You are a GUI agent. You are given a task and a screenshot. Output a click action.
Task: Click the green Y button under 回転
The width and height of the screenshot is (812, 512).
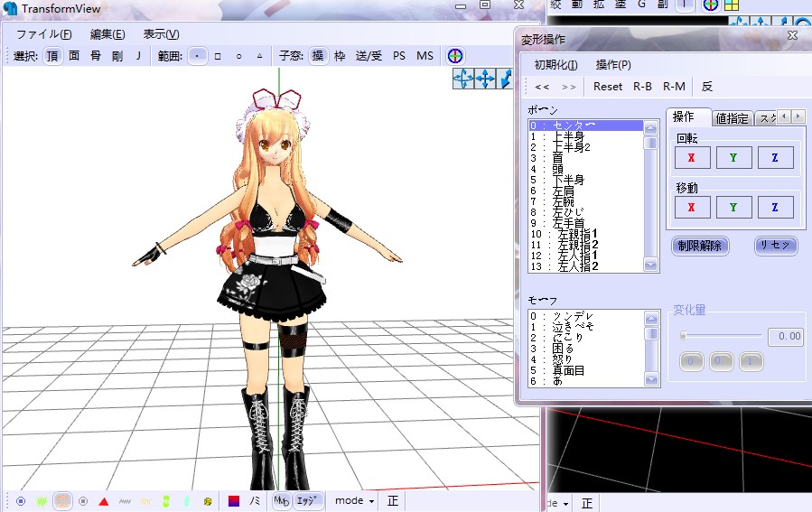[x=733, y=158]
